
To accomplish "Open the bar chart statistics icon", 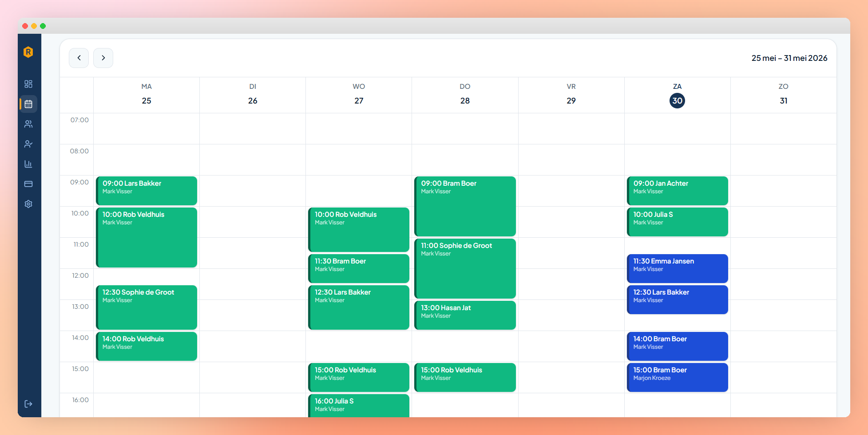I will (x=28, y=164).
